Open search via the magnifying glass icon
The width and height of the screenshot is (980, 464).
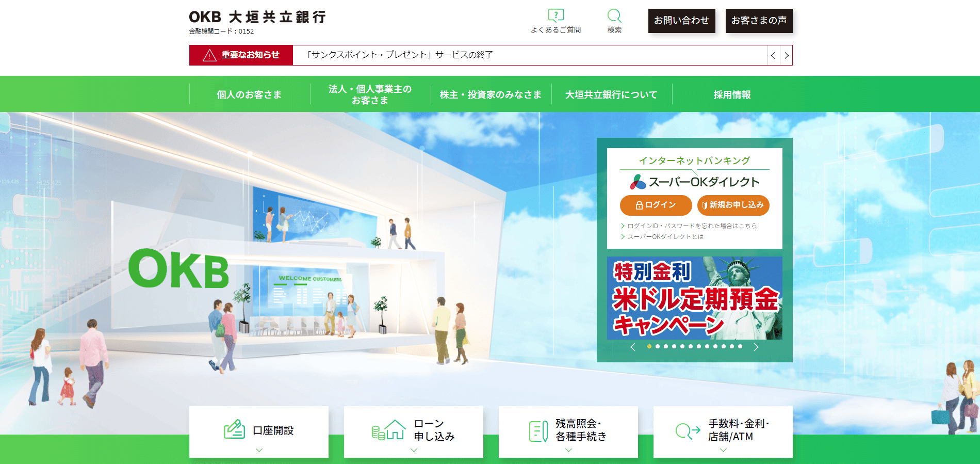tap(614, 15)
